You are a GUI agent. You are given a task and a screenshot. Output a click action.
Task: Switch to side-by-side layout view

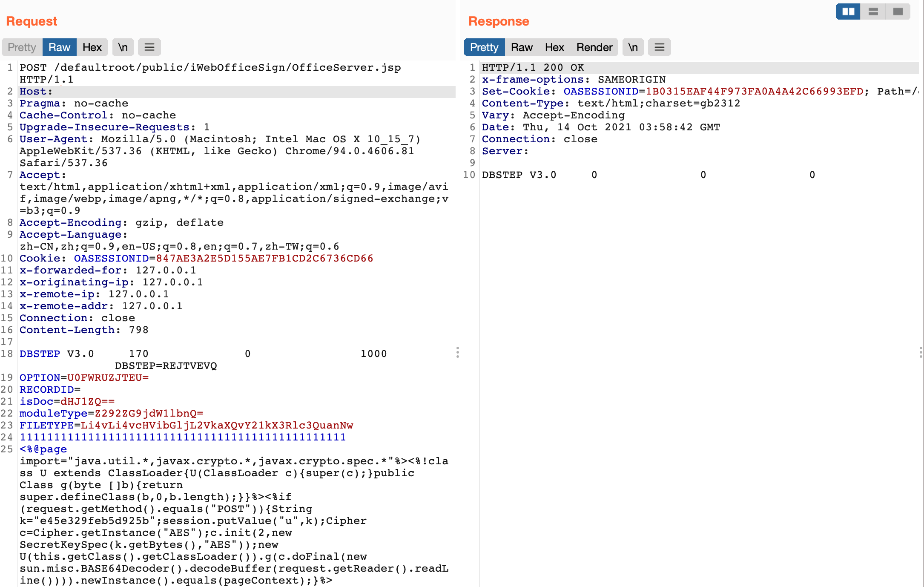point(848,12)
